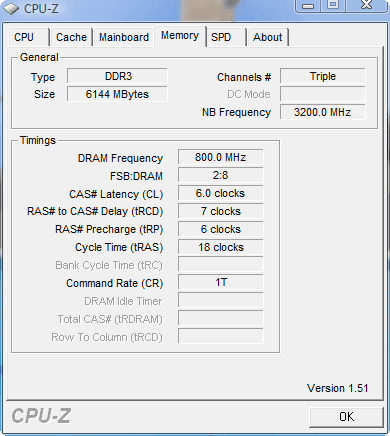Open the SPD tab
390x436 pixels.
coord(226,37)
